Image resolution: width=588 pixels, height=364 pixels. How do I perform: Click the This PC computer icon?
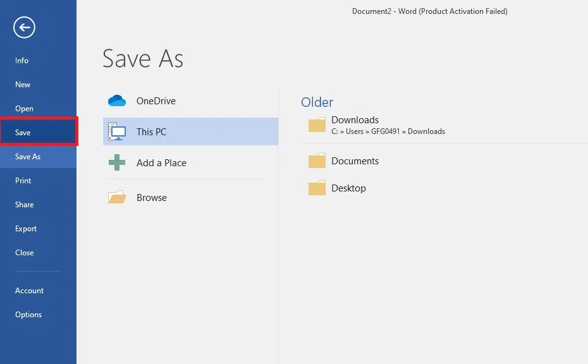point(117,131)
